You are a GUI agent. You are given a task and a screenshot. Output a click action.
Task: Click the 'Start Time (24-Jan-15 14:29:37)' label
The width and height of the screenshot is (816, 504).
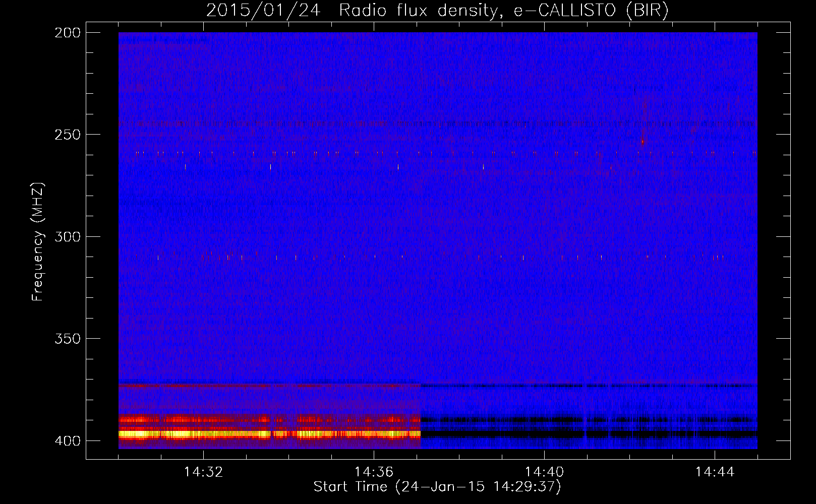(x=437, y=487)
